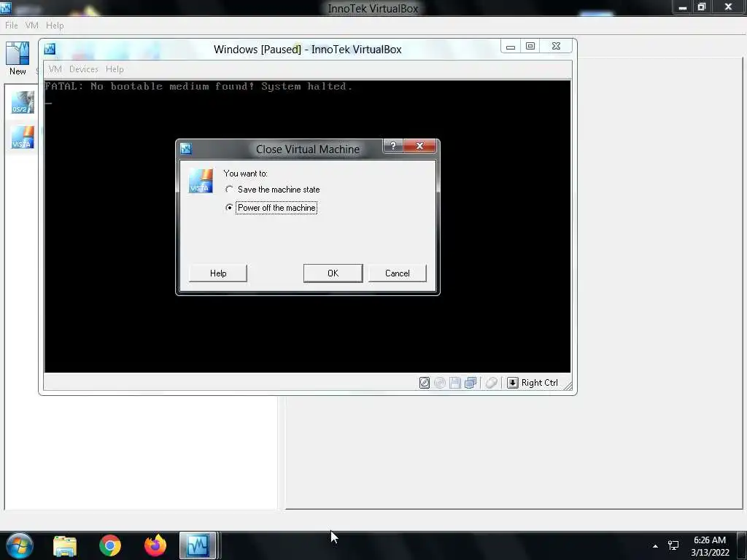Open the VM menu in Windows VM window

(x=55, y=69)
